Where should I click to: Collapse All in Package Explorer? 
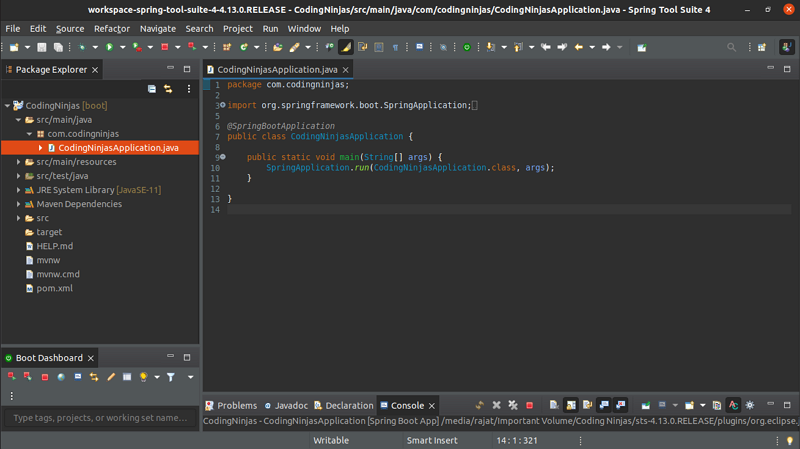(152, 89)
